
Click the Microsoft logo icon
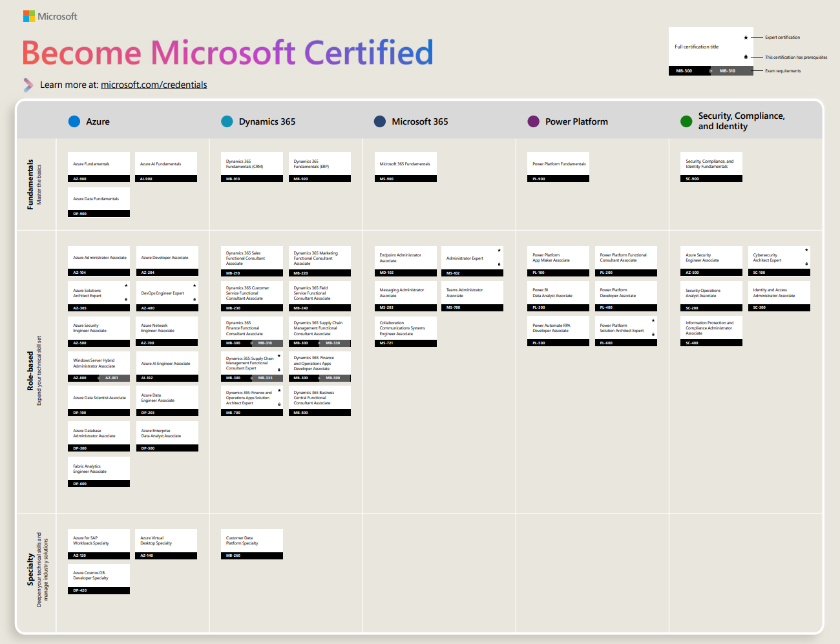pyautogui.click(x=28, y=16)
